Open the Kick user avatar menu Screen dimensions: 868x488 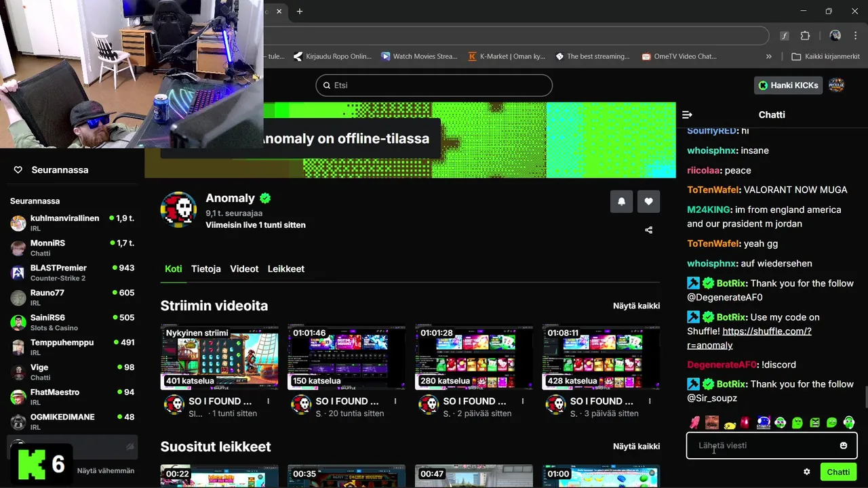(x=837, y=85)
